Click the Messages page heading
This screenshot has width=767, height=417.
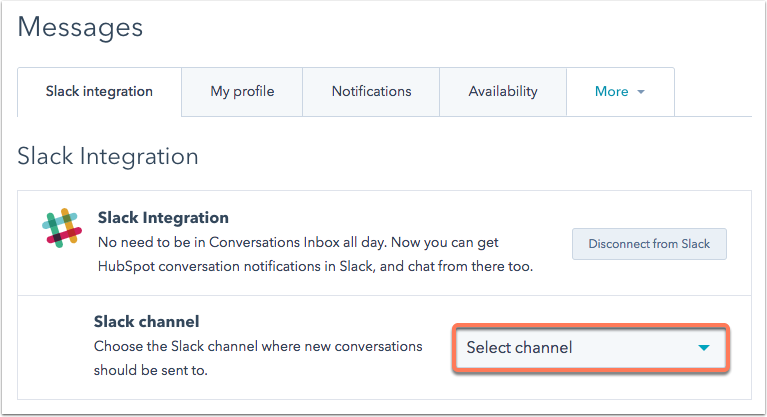[80, 27]
